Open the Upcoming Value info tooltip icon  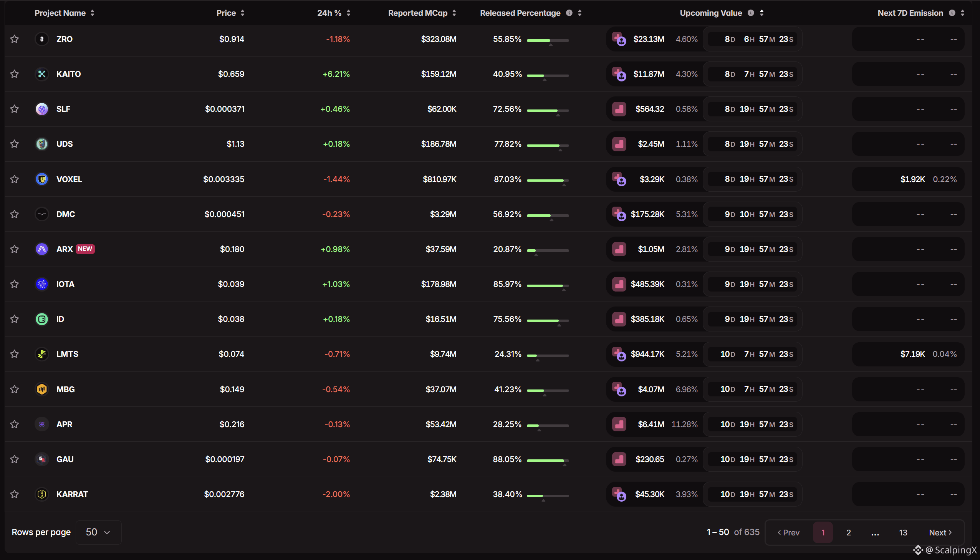(x=750, y=13)
